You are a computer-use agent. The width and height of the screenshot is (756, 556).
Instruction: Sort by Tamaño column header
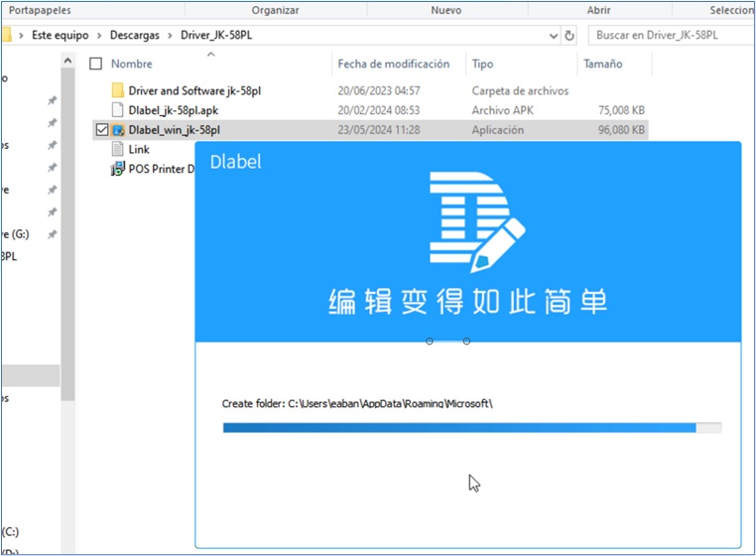(602, 64)
